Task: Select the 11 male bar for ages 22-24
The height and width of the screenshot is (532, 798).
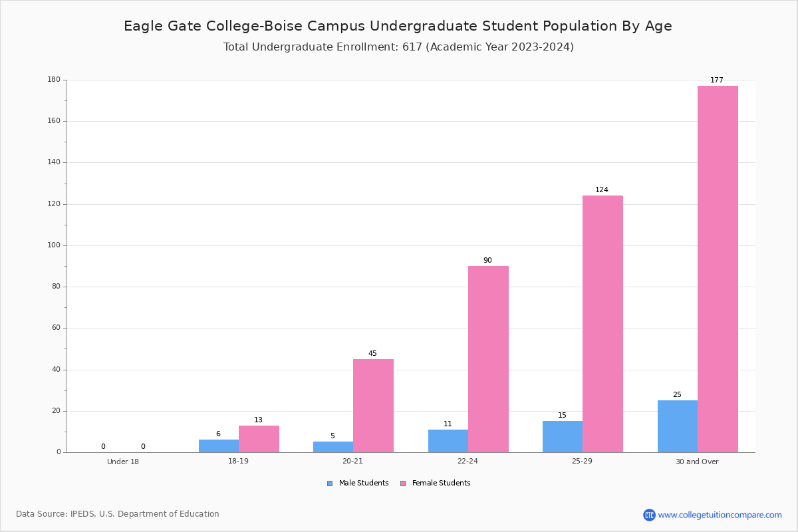Action: pyautogui.click(x=448, y=441)
